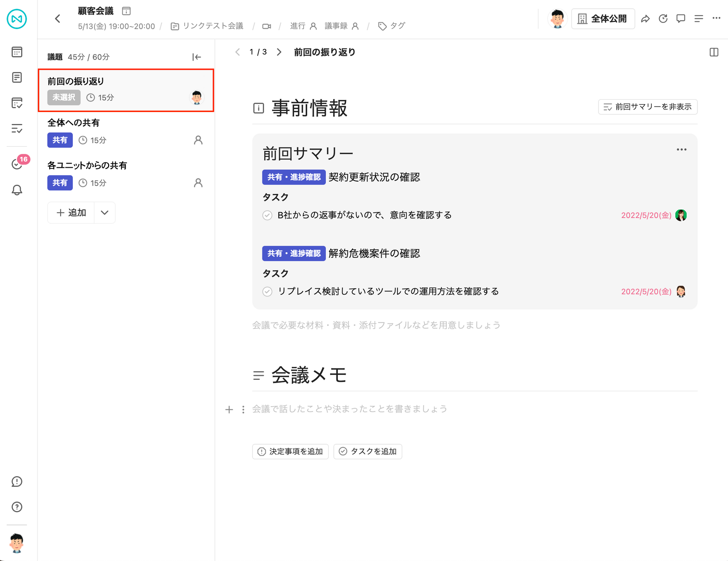The image size is (728, 561).
Task: Select the 前回の振り返り agenda item
Action: tap(126, 90)
